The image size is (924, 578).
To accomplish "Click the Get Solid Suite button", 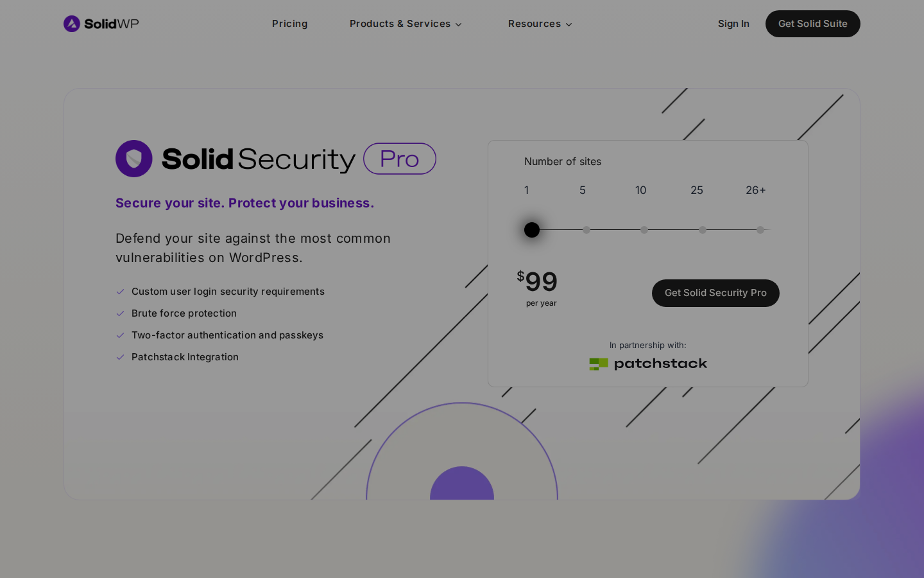I will [x=812, y=24].
